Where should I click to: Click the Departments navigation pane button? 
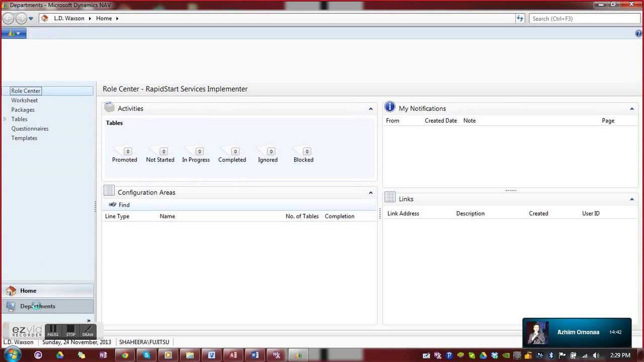coord(48,306)
